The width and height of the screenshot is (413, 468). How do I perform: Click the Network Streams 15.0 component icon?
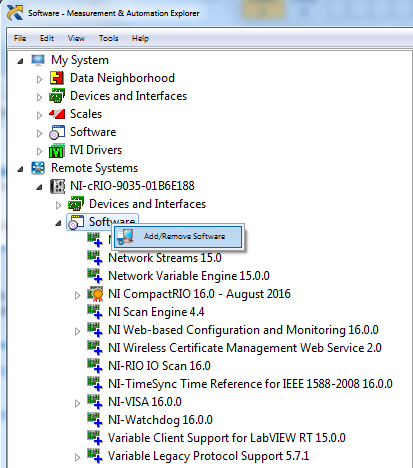95,258
